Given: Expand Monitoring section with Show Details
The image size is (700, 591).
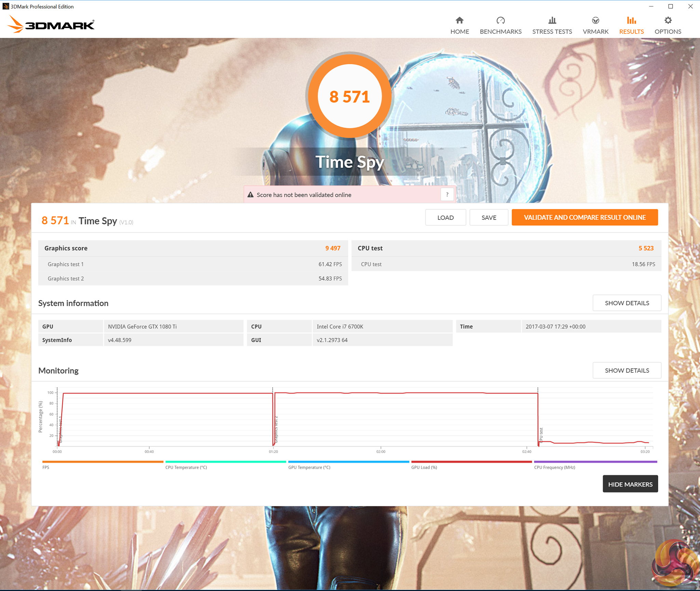Looking at the screenshot, I should coord(627,370).
